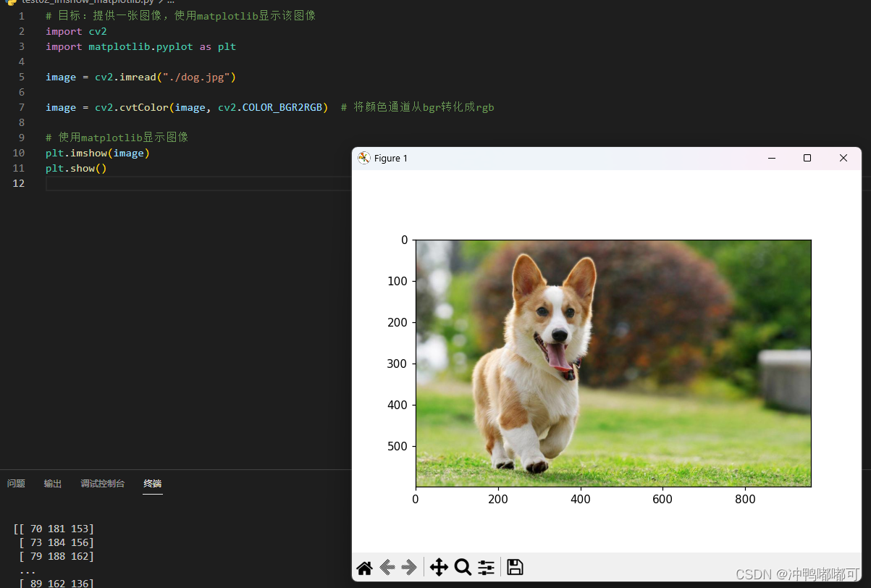
Task: Go forward to next view arrow
Action: [409, 567]
